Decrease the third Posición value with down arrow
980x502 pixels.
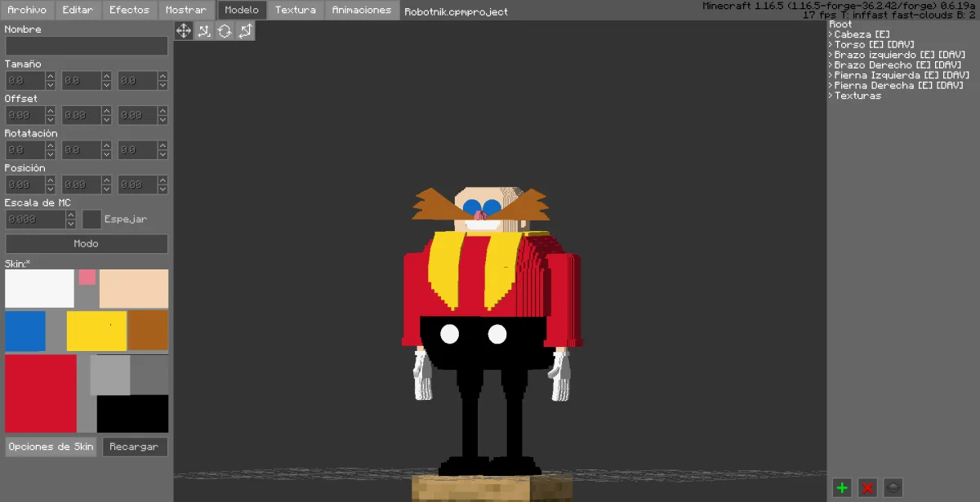[x=163, y=189]
